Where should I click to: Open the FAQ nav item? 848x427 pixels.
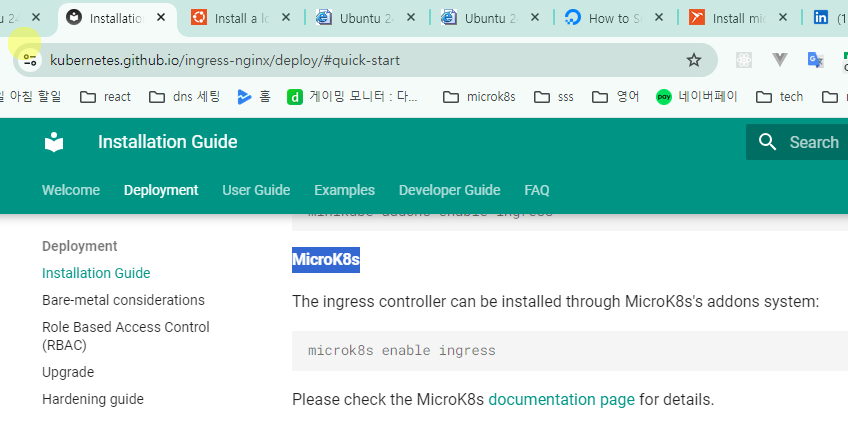pyautogui.click(x=536, y=190)
